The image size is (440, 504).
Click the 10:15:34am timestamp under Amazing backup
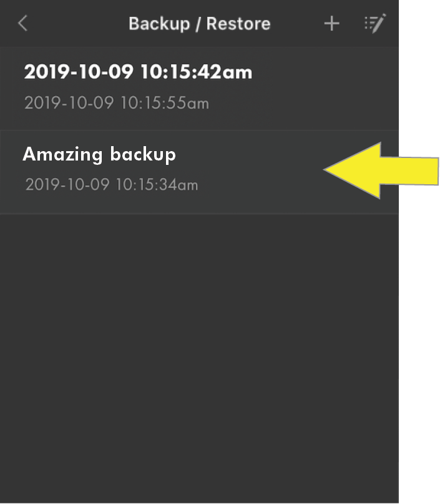point(112,185)
